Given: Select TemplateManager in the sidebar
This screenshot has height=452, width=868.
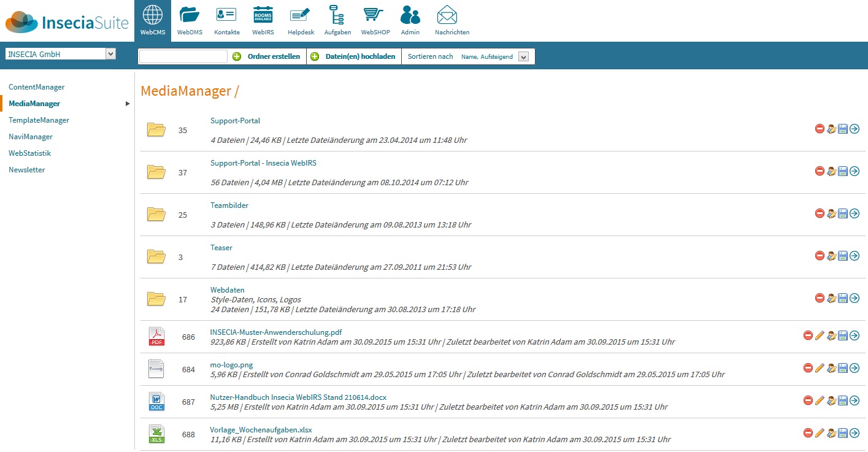Looking at the screenshot, I should 39,120.
